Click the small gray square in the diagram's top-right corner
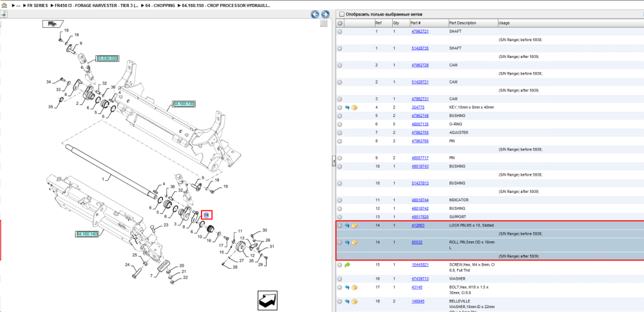Image resolution: width=644 pixels, height=312 pixels. coord(324,23)
